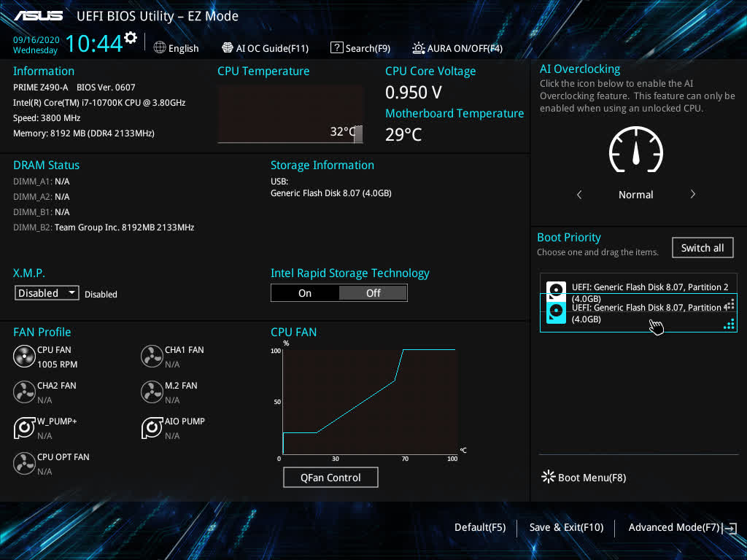Select next overclocking mode with right chevron
747x560 pixels.
(693, 194)
